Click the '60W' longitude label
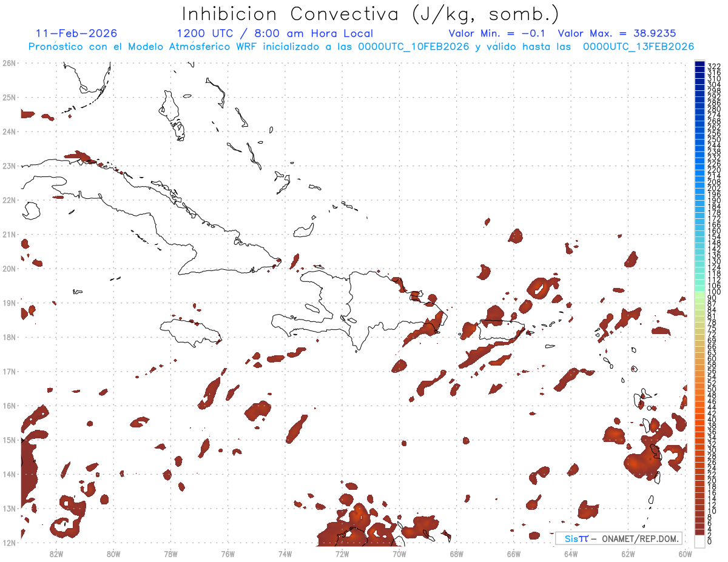This screenshot has height=562, width=728. [x=685, y=554]
